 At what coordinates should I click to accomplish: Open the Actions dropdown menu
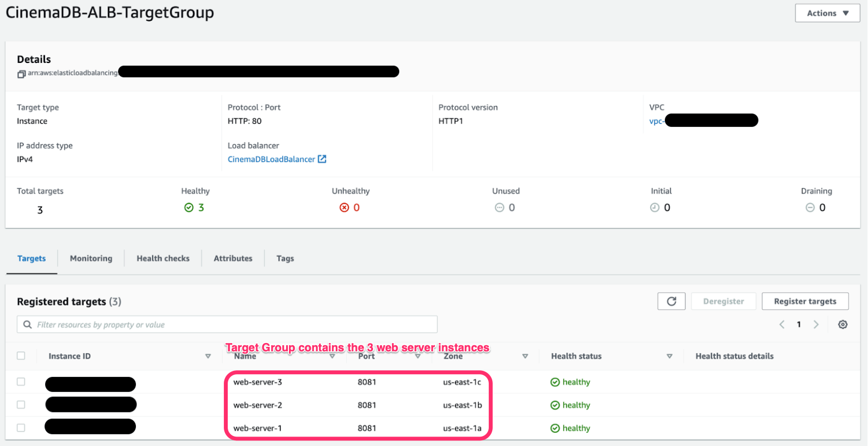(x=827, y=13)
